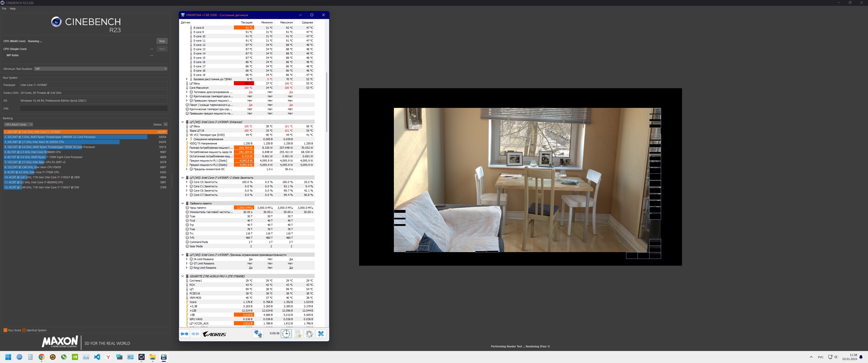This screenshot has width=868, height=363.
Task: Click the expand columns arrows icon in HWiNFO
Action: pyautogui.click(x=184, y=334)
